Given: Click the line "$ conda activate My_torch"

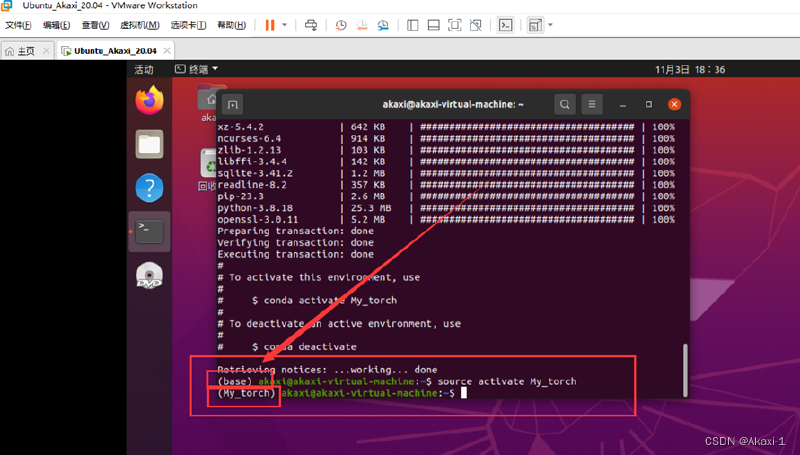Looking at the screenshot, I should coord(324,300).
